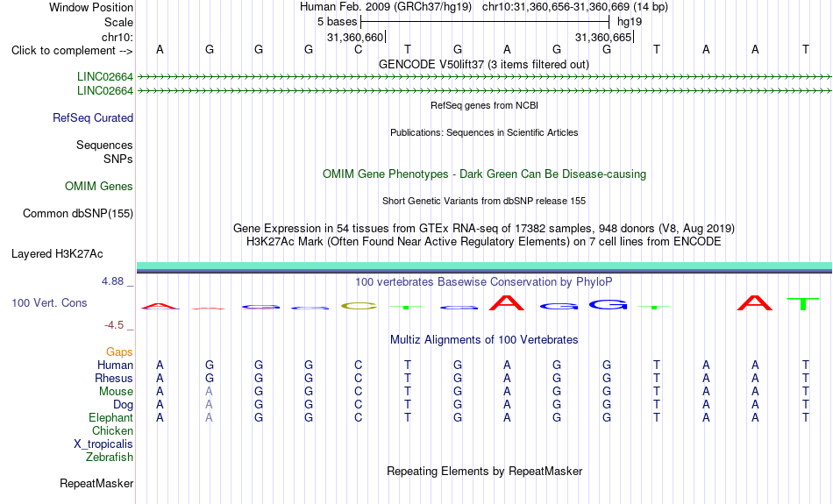The image size is (833, 504).
Task: Click the 4.88 upper scale value
Action: (x=112, y=281)
